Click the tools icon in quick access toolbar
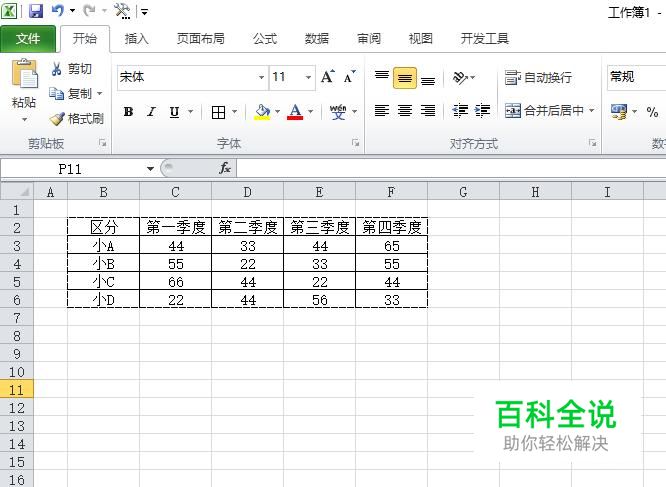 [122, 11]
